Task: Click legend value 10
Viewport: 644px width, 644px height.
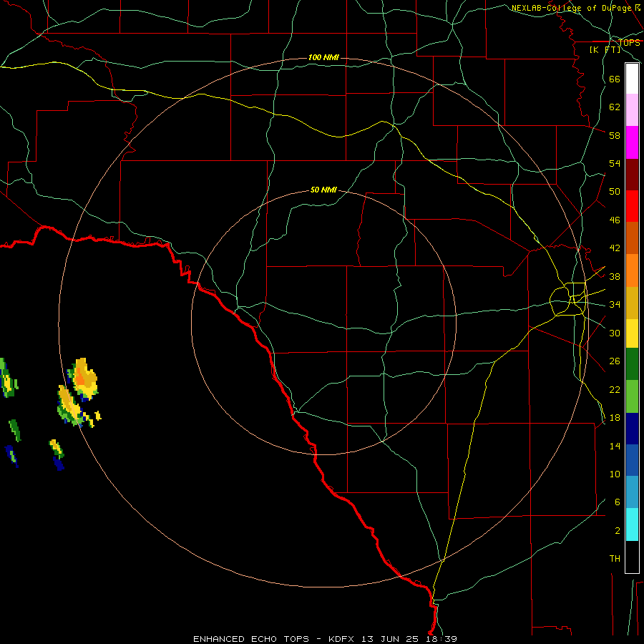Action: click(615, 474)
